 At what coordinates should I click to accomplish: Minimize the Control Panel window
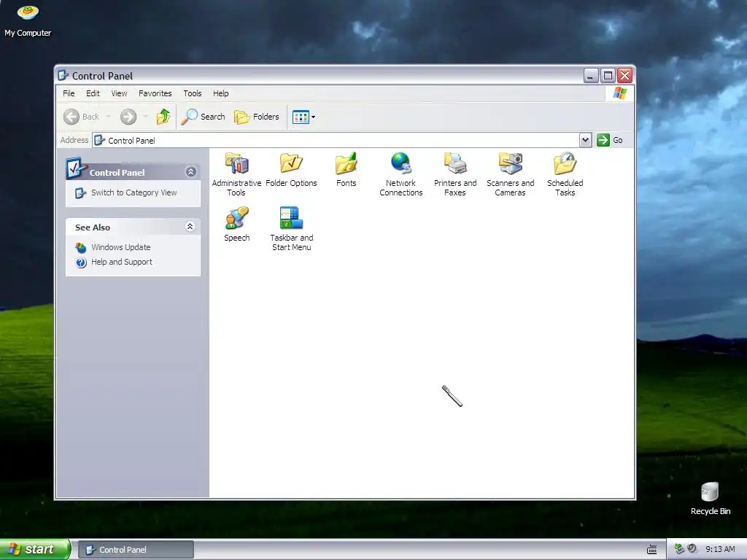(x=591, y=75)
